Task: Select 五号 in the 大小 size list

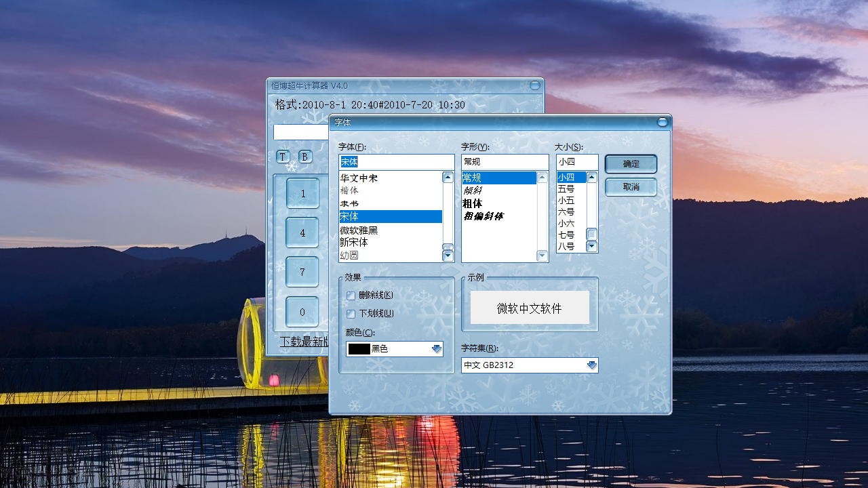Action: click(566, 190)
